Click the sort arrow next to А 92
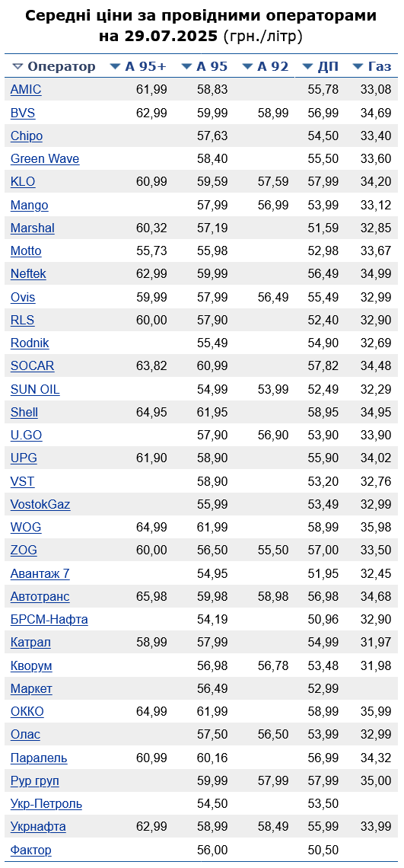Viewport: 404px width, 868px height. (x=248, y=67)
